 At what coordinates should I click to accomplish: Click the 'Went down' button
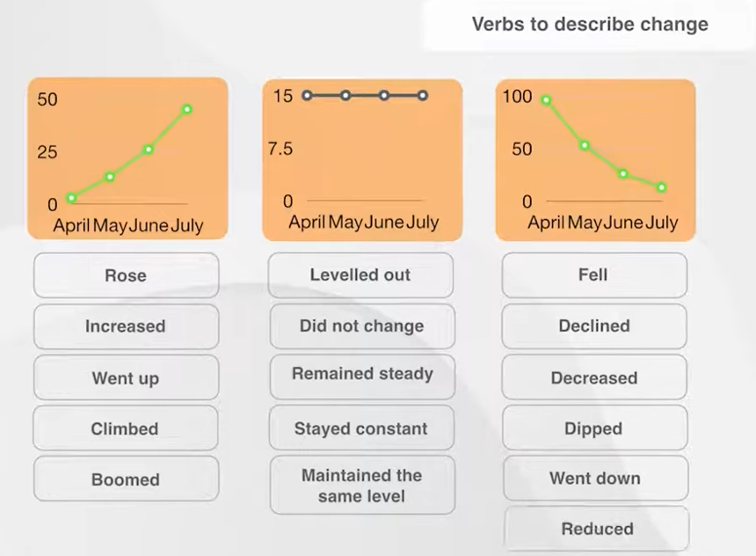coord(595,479)
